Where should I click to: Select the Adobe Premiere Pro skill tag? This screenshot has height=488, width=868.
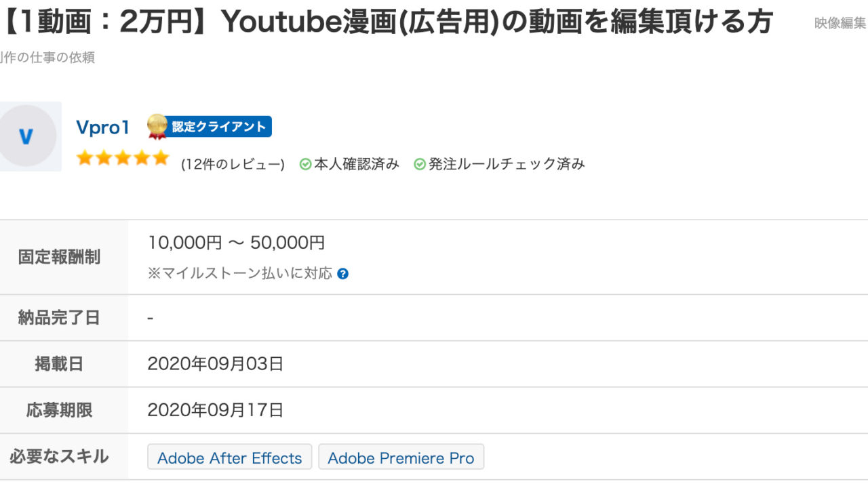click(401, 457)
